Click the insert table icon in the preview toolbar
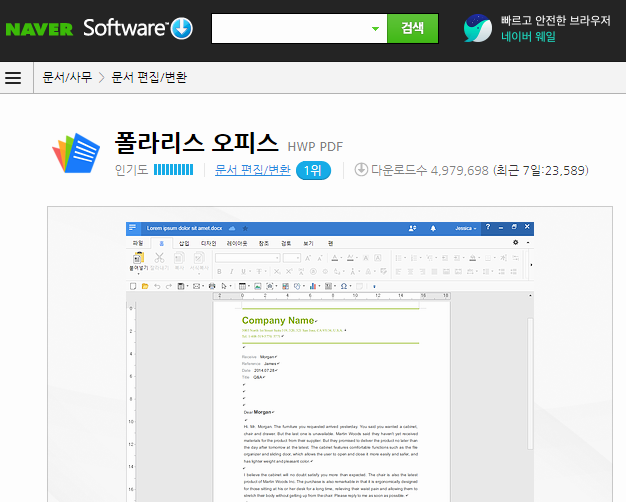This screenshot has height=502, width=626. [242, 286]
